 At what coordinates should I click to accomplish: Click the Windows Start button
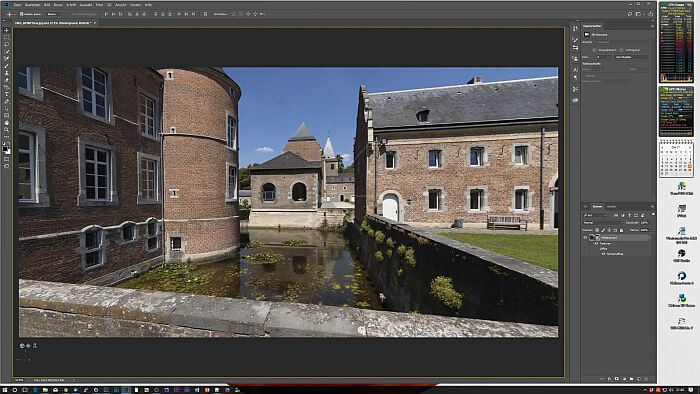[x=4, y=390]
